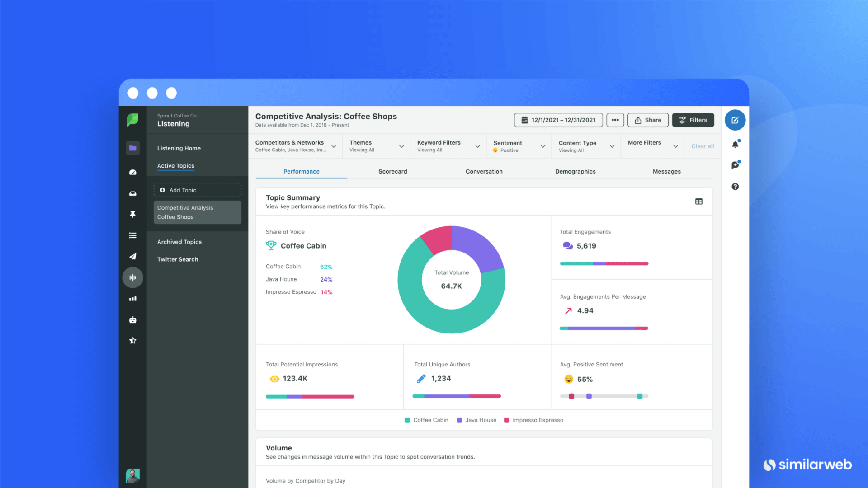868x488 pixels.
Task: Open the notifications bell icon
Action: (735, 145)
